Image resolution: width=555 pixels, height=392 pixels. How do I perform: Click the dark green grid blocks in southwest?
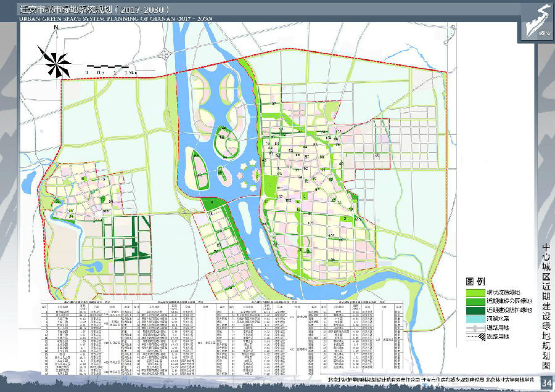[126, 247]
